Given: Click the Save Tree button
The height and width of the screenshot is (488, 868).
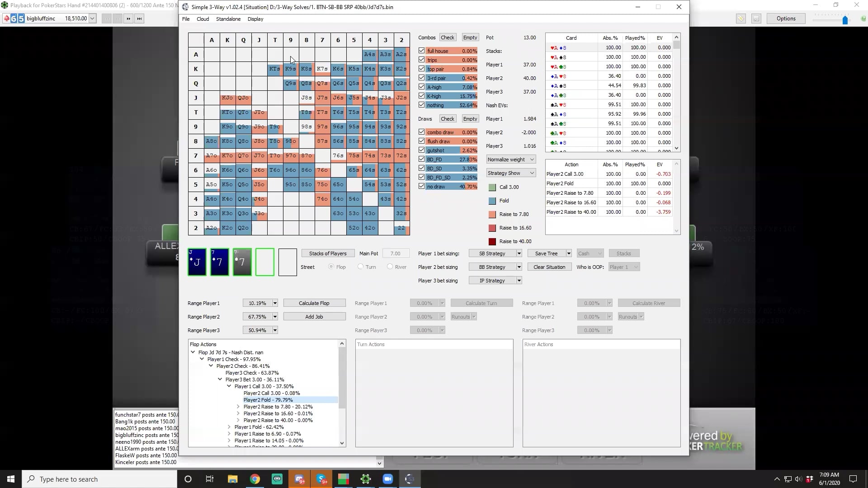Looking at the screenshot, I should 546,253.
